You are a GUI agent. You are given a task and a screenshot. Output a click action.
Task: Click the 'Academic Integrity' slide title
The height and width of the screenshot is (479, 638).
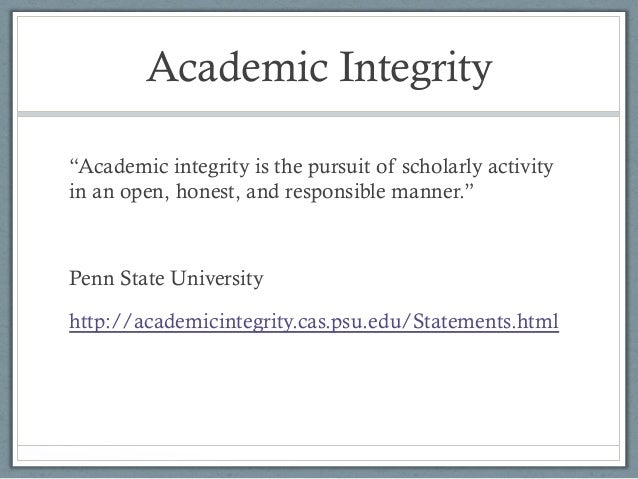(x=319, y=69)
